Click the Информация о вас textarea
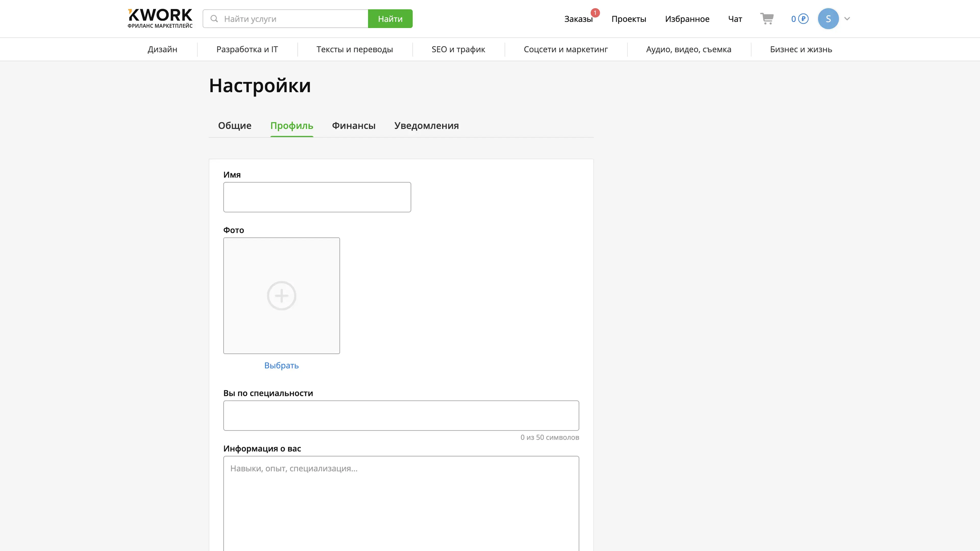This screenshot has height=551, width=980. click(x=401, y=502)
